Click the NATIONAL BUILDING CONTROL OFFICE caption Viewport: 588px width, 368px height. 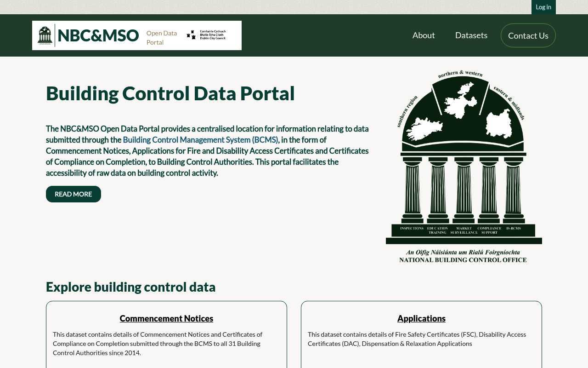pyautogui.click(x=463, y=260)
